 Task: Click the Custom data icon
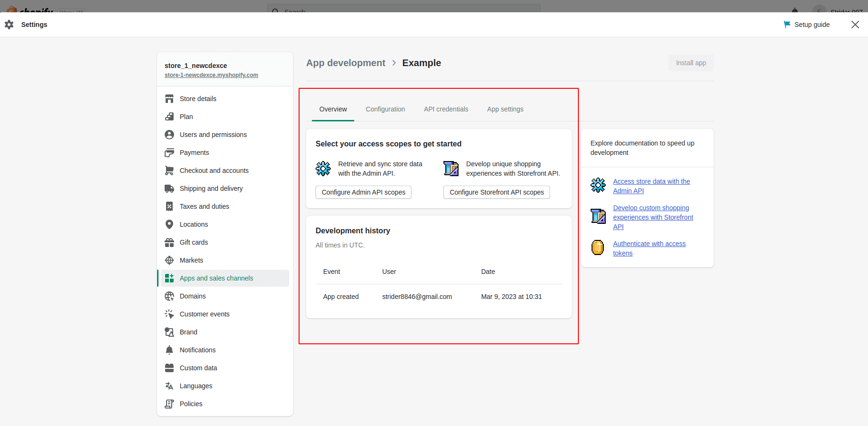[169, 368]
